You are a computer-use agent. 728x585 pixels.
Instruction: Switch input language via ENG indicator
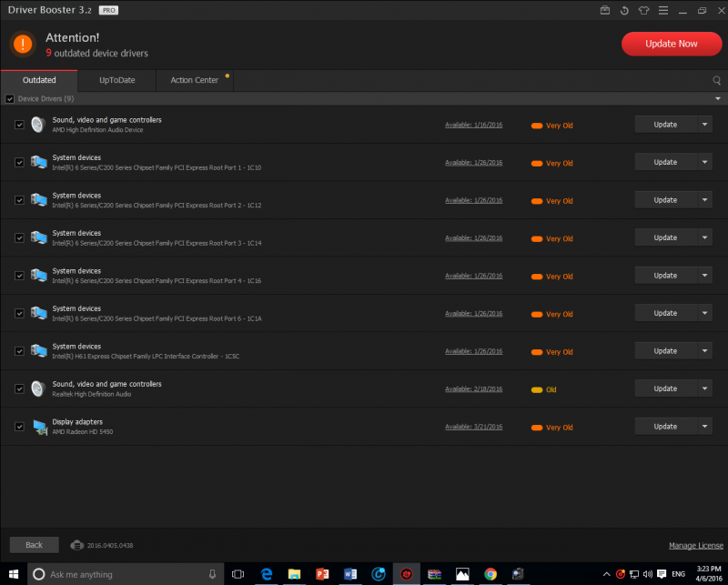pyautogui.click(x=678, y=574)
